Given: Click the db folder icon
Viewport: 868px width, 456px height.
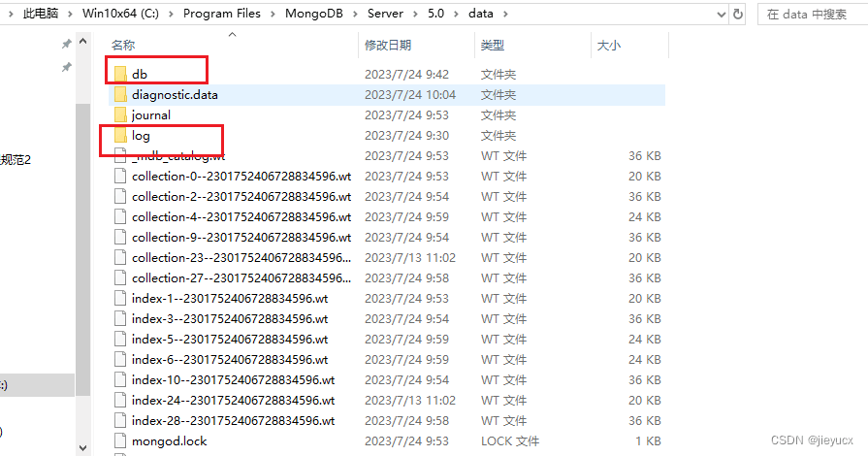Looking at the screenshot, I should click(x=120, y=74).
